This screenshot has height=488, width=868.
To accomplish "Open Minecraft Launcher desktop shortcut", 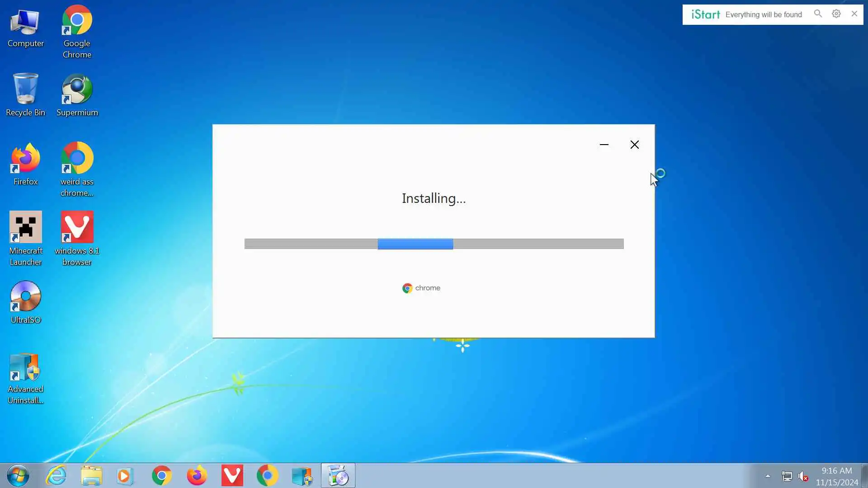I will (25, 238).
